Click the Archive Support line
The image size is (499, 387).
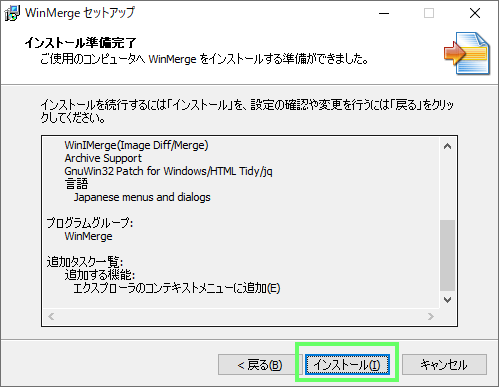coord(103,158)
